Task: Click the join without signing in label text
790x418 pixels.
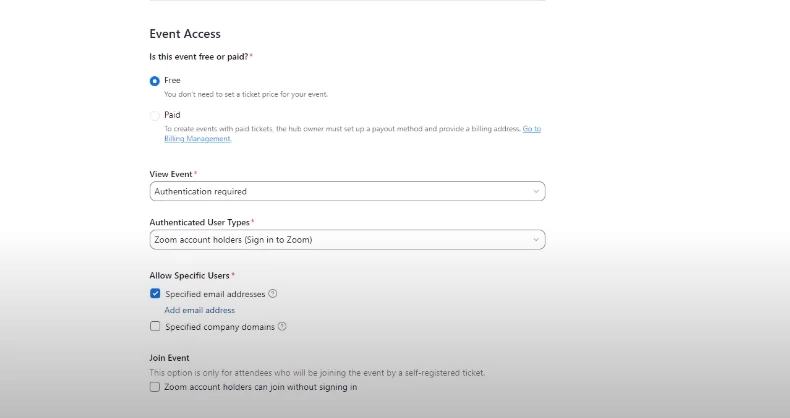Action: pyautogui.click(x=260, y=387)
